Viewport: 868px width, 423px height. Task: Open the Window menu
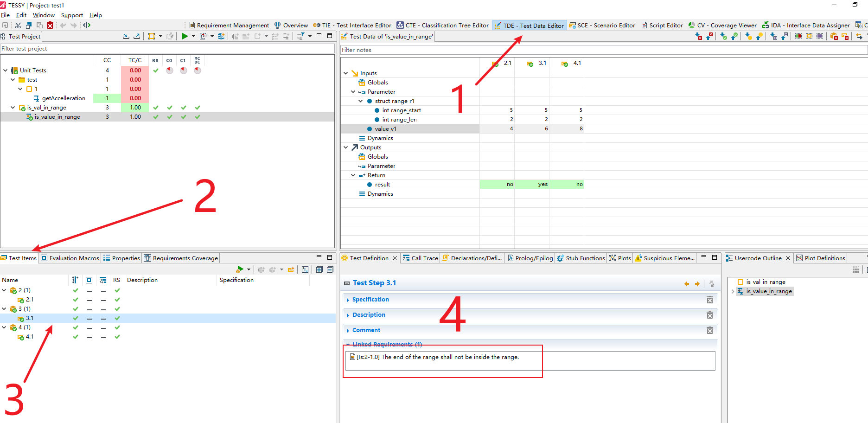[x=44, y=15]
